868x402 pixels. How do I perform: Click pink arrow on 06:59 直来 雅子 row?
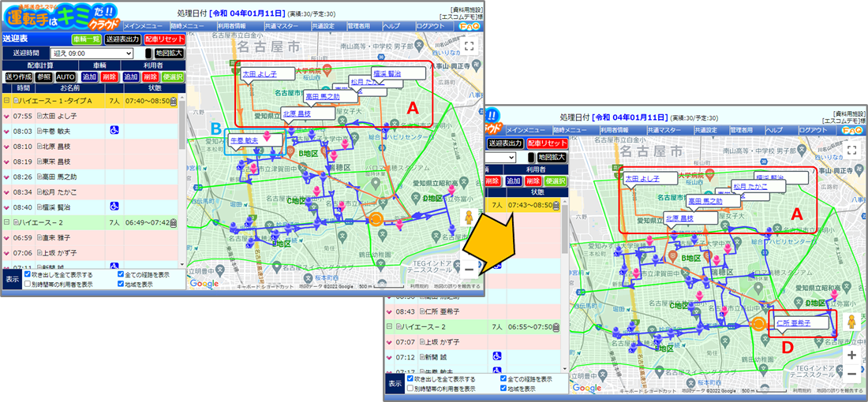coord(6,238)
